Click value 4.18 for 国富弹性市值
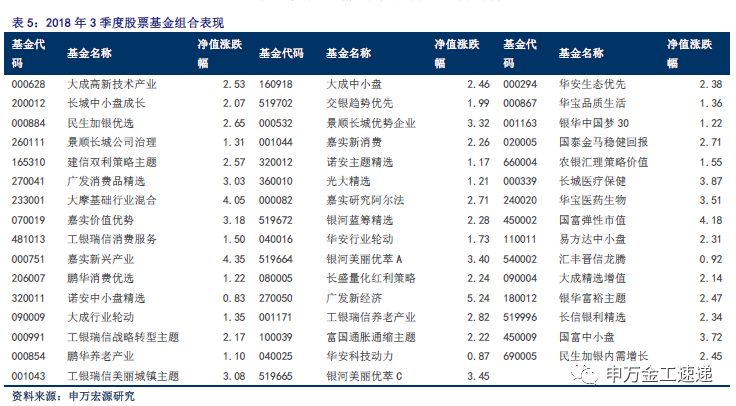736x406 pixels. [x=711, y=220]
